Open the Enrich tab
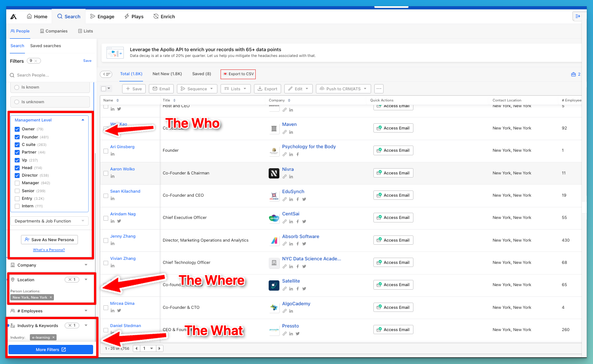This screenshot has height=364, width=593. 164,16
